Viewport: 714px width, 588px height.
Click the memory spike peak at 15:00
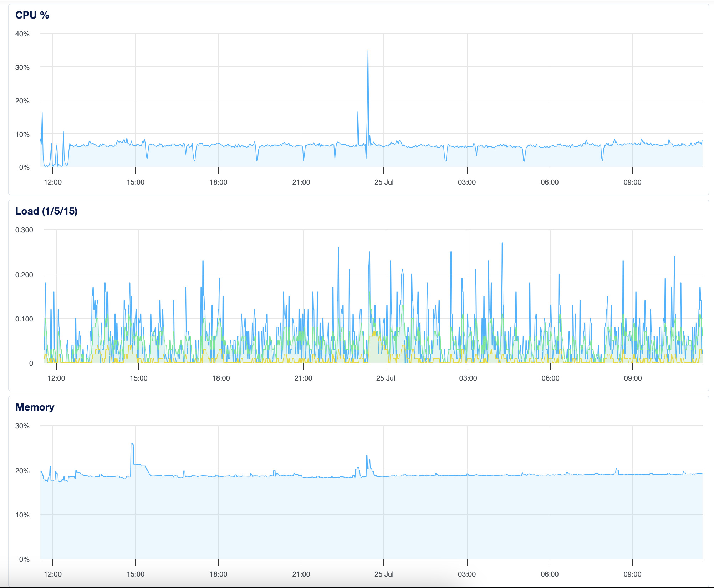click(x=132, y=444)
